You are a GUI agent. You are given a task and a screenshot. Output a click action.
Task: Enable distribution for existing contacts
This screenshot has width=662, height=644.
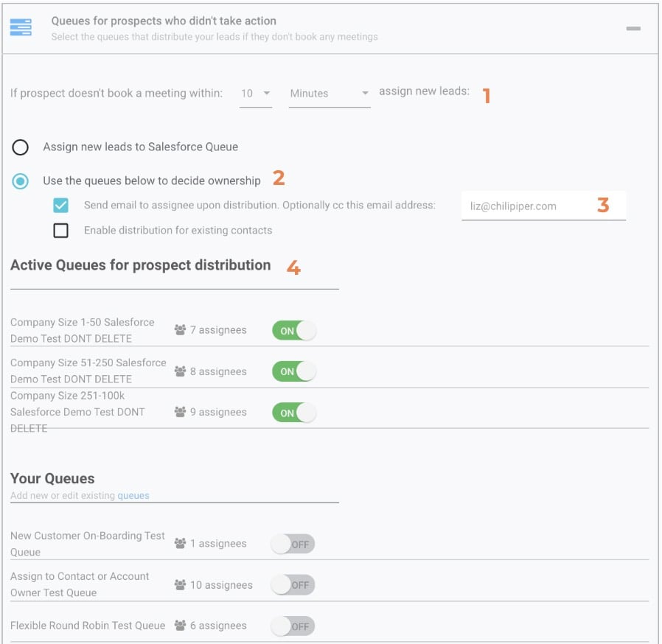[x=61, y=231]
